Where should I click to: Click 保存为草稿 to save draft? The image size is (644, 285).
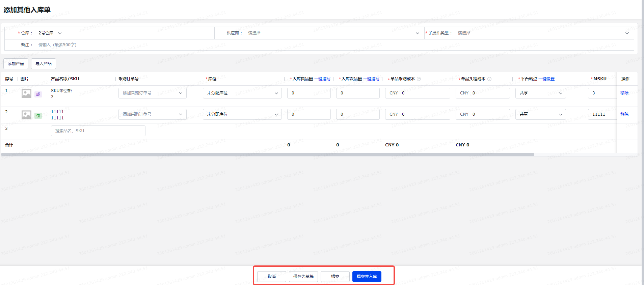pos(303,277)
